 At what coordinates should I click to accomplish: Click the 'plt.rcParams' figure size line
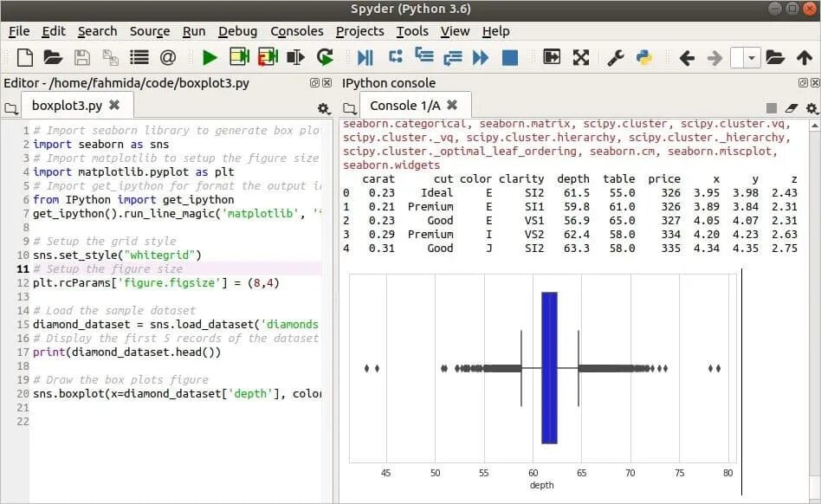coord(156,283)
